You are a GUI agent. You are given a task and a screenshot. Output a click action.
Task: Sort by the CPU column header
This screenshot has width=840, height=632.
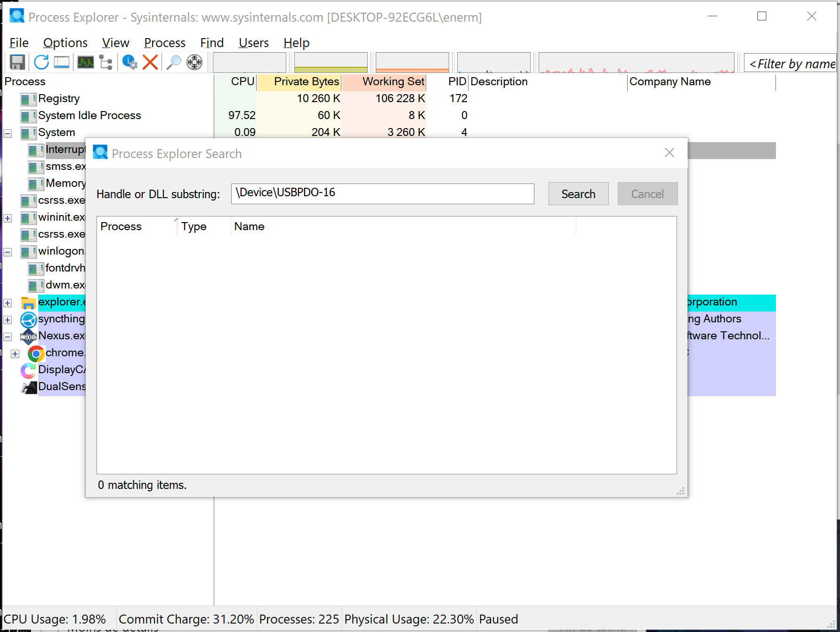point(235,82)
